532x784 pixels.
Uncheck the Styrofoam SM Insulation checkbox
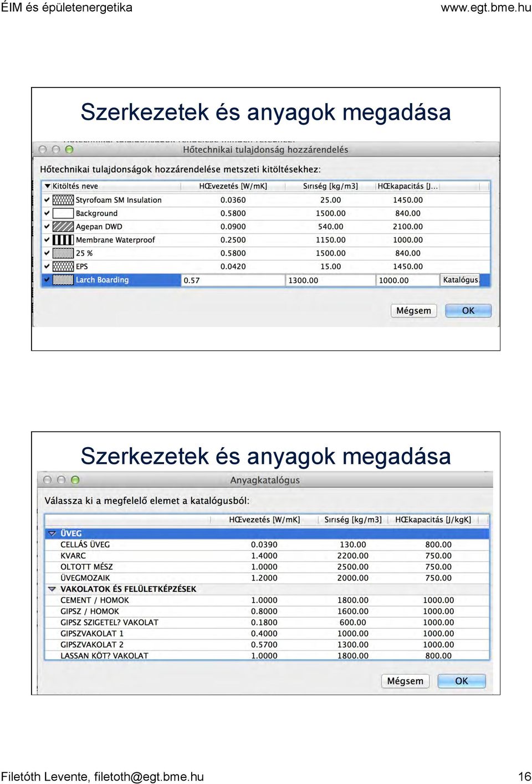tap(47, 200)
